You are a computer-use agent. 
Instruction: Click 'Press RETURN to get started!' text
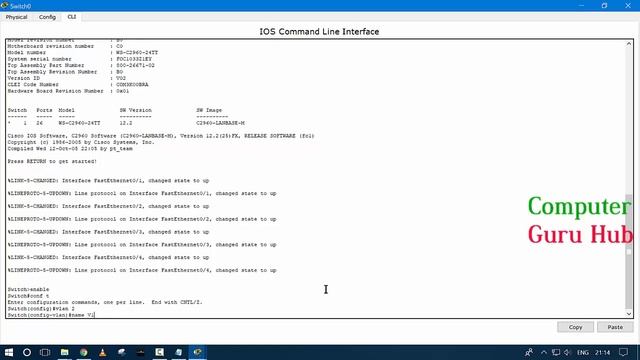point(52,161)
